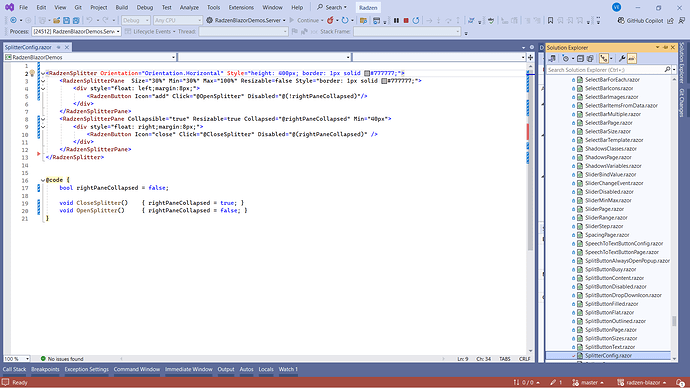
Task: Click color swatch #777777 on line 3
Action: (384, 81)
